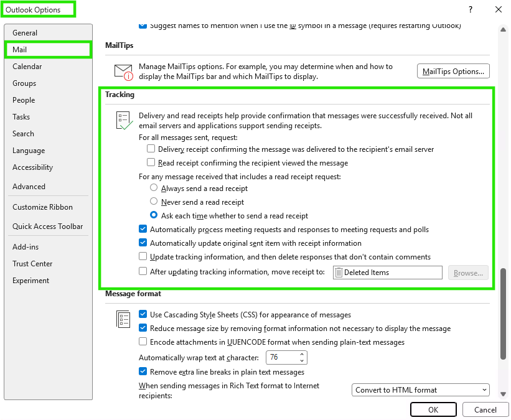The height and width of the screenshot is (420, 511).
Task: Select Ask each time about read receipt
Action: tap(154, 215)
